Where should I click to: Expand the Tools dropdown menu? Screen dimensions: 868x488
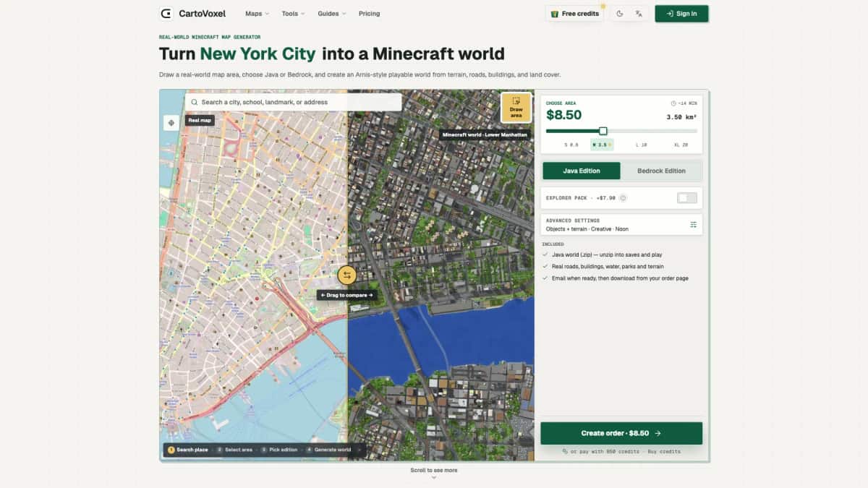coord(293,14)
